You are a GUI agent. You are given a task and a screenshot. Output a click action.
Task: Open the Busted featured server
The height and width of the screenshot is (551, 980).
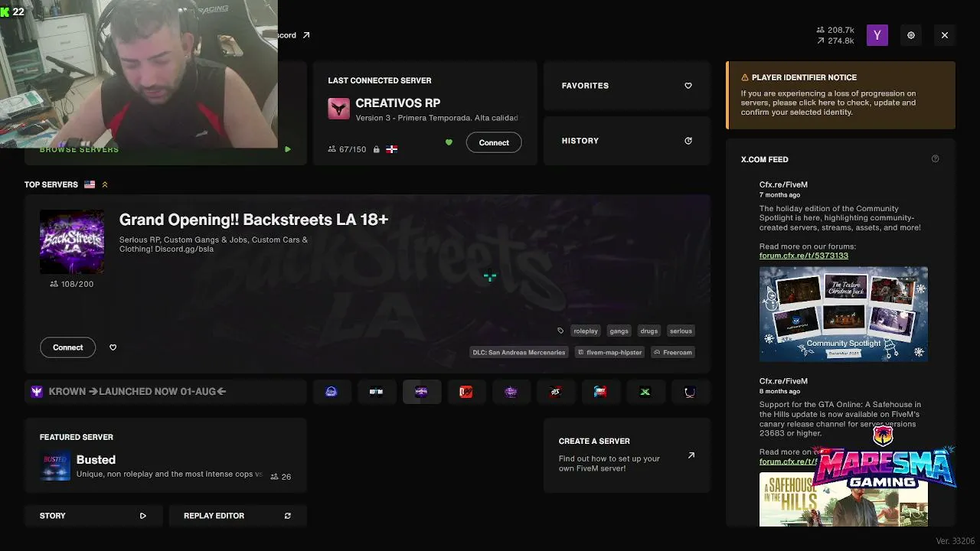[x=165, y=467]
